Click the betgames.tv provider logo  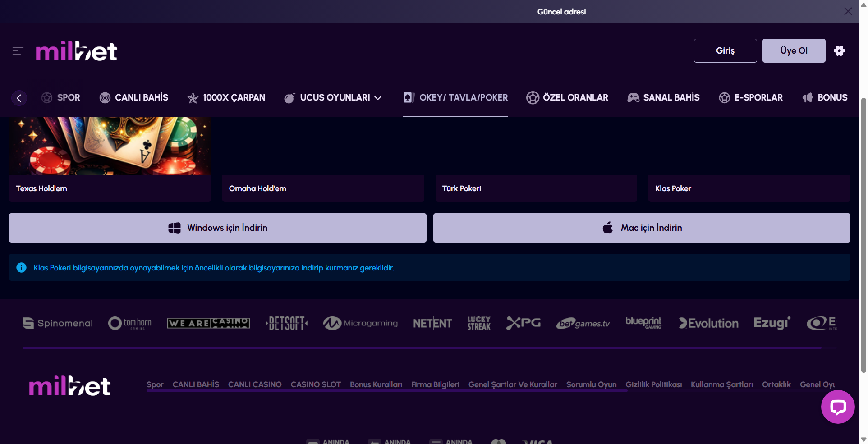point(583,323)
